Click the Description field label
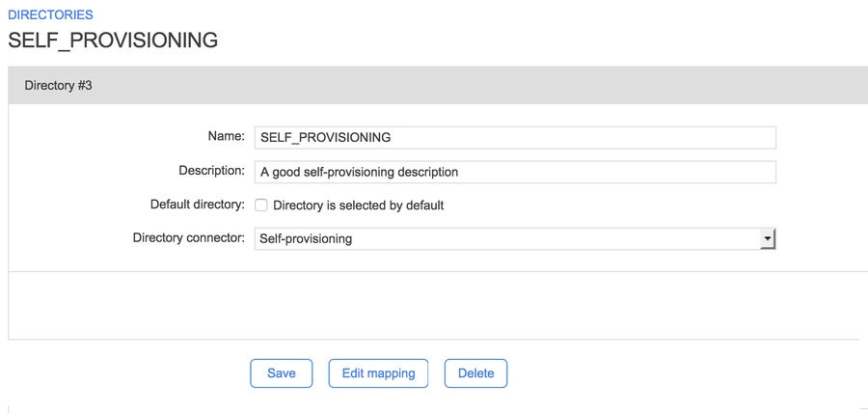Image resolution: width=868 pixels, height=413 pixels. point(211,171)
